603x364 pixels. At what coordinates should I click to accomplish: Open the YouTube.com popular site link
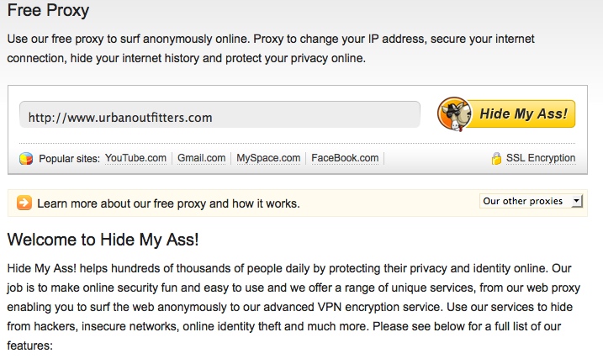(x=135, y=158)
